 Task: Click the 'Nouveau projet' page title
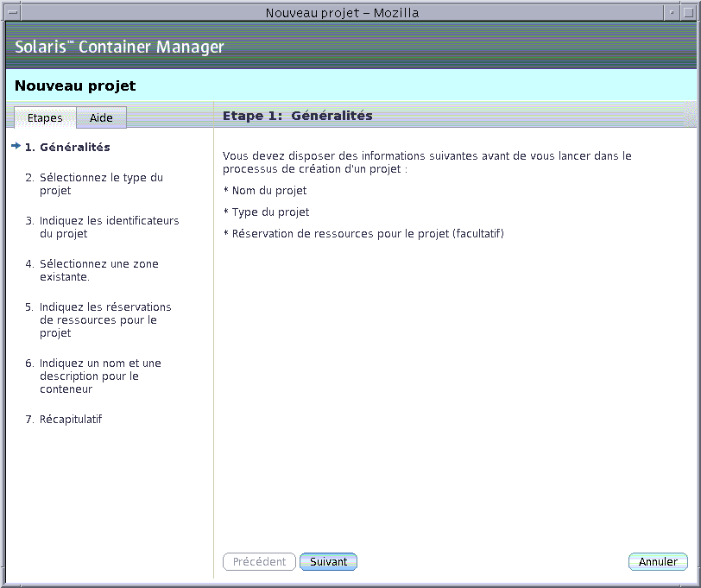tap(75, 85)
